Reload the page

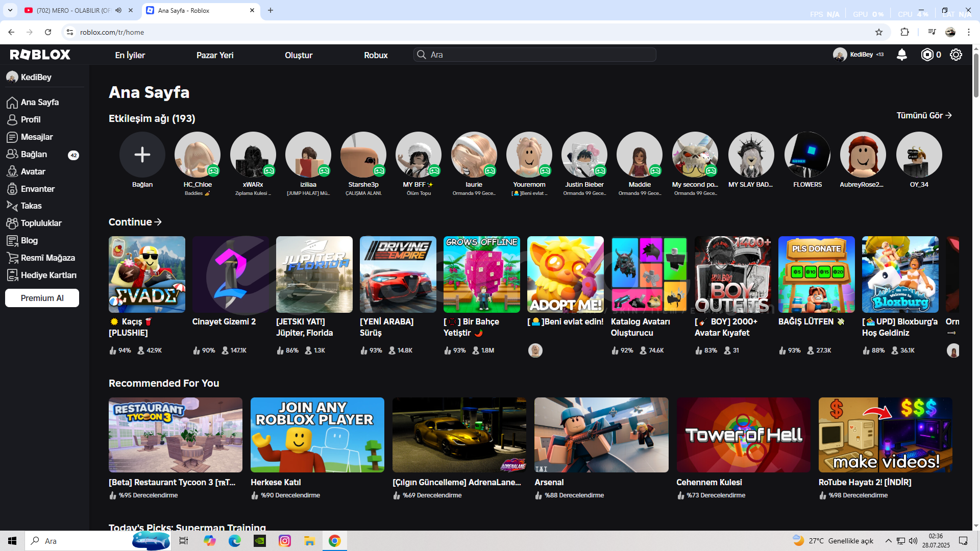pos(48,32)
